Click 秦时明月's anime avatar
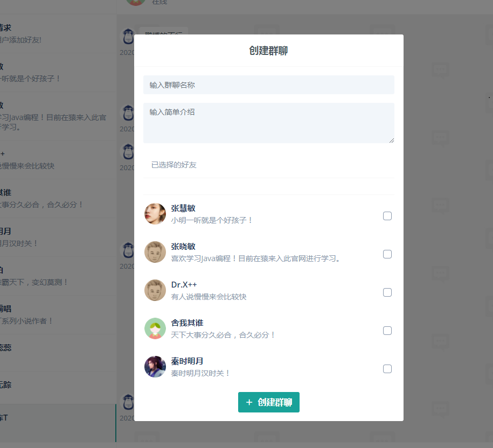The height and width of the screenshot is (448, 493). [155, 367]
